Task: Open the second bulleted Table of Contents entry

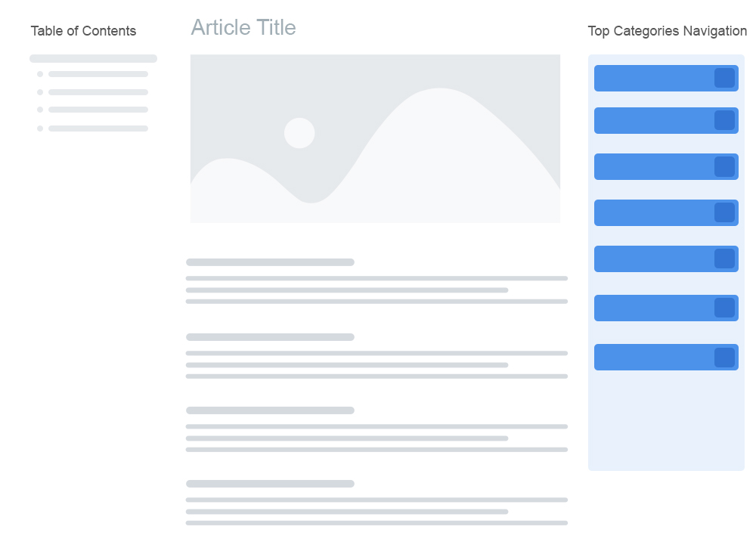Action: click(98, 92)
